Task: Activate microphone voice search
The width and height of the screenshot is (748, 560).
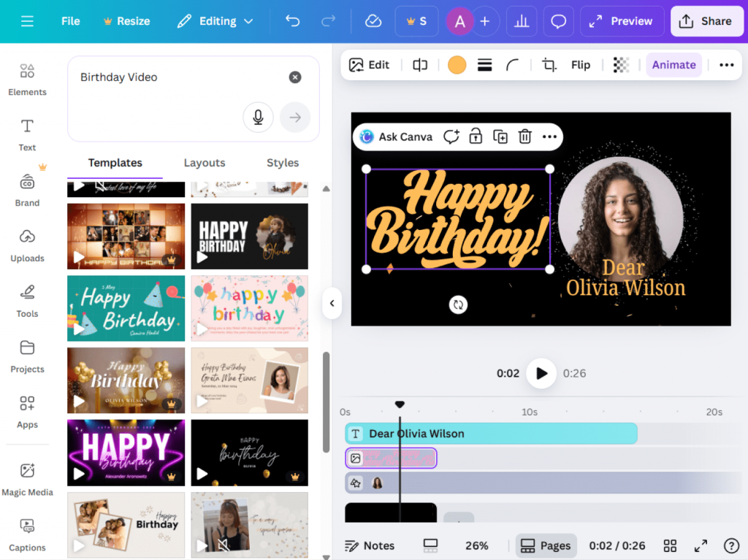Action: [258, 117]
